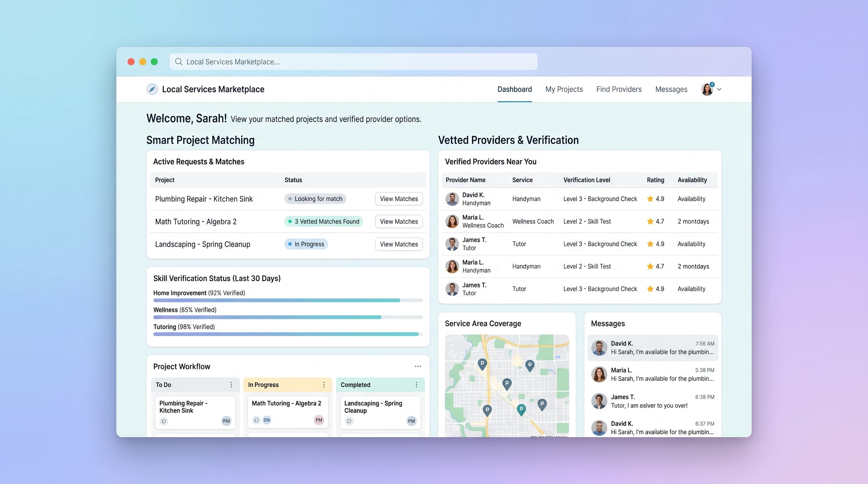Open the In Progress column options menu
The width and height of the screenshot is (868, 484).
[x=324, y=385]
